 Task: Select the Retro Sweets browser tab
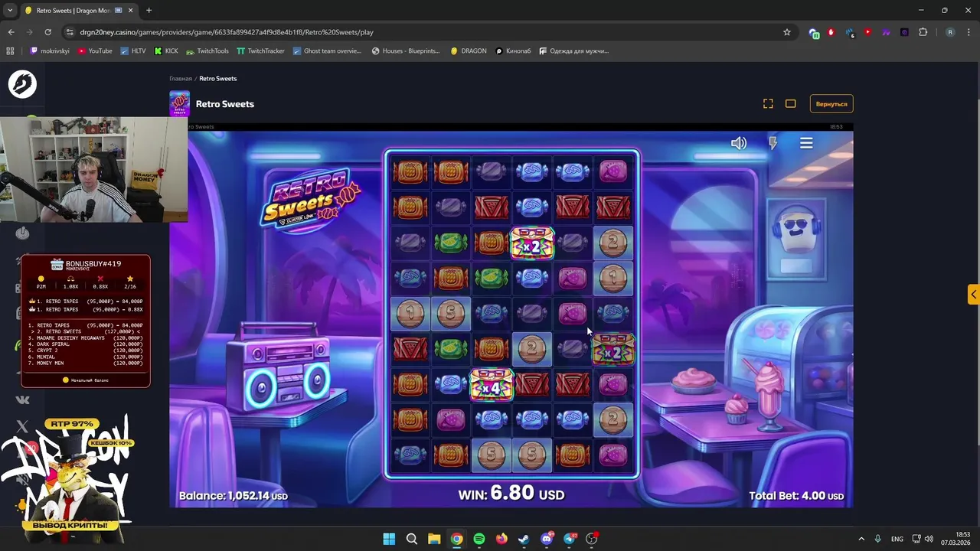pyautogui.click(x=79, y=11)
